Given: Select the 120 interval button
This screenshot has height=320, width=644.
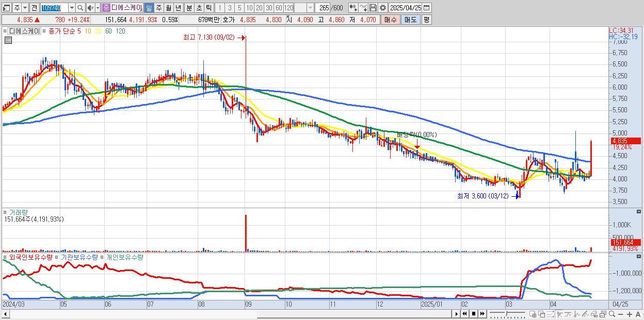Looking at the screenshot, I should tap(289, 8).
